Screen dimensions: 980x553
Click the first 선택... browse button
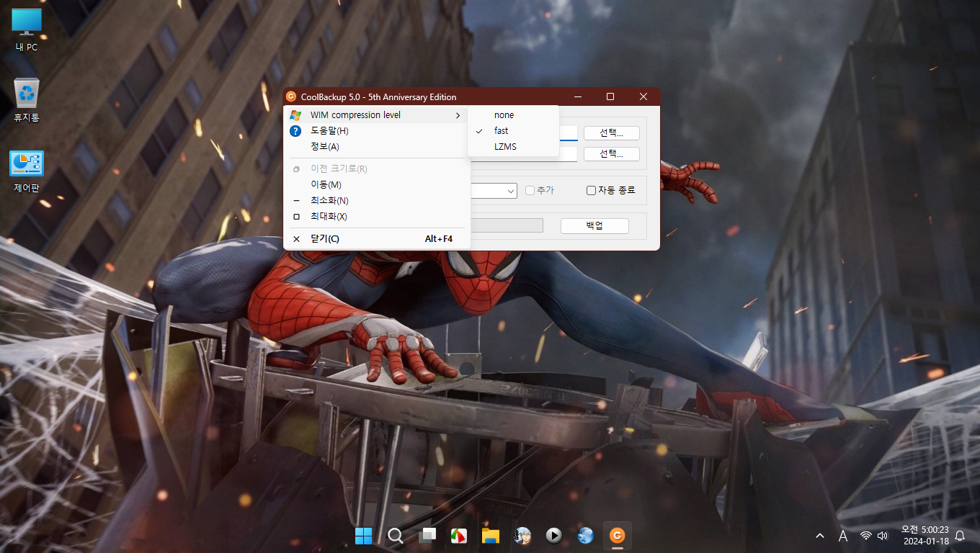click(612, 133)
